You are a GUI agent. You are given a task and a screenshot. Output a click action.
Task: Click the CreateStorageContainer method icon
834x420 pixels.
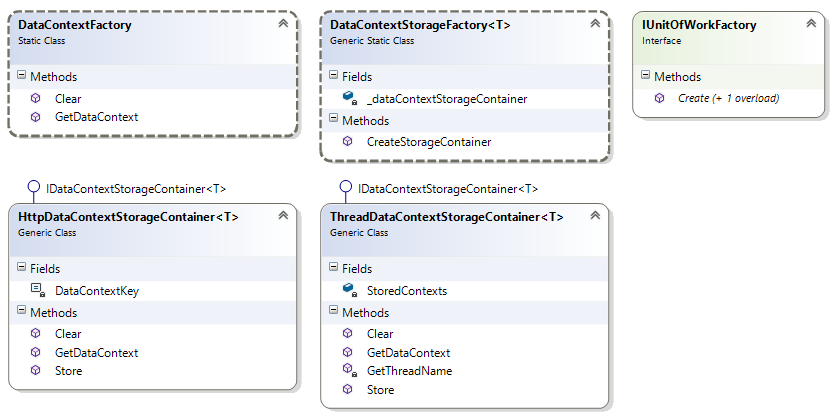(x=347, y=142)
